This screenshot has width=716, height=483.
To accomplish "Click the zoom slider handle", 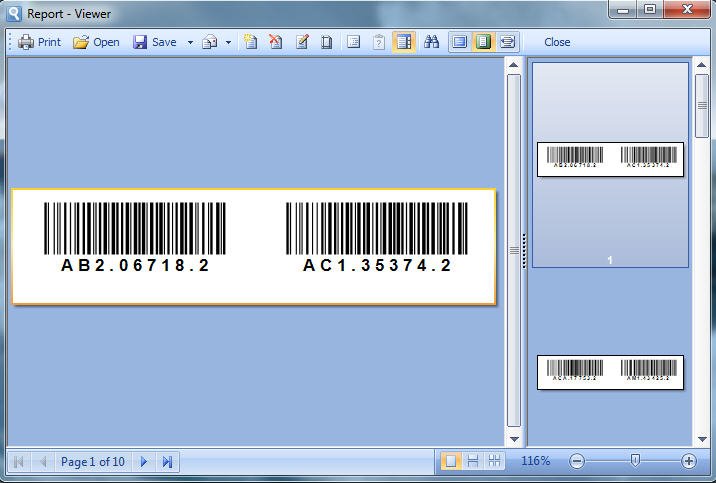I will point(635,460).
